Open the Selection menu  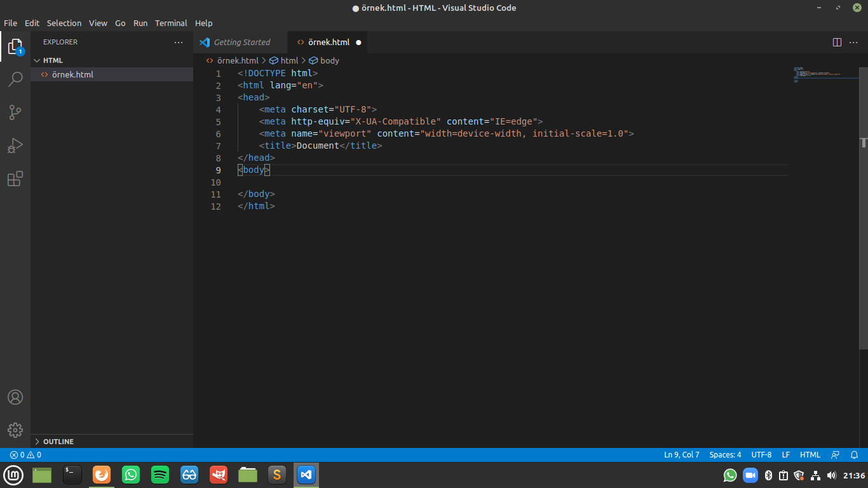point(64,23)
